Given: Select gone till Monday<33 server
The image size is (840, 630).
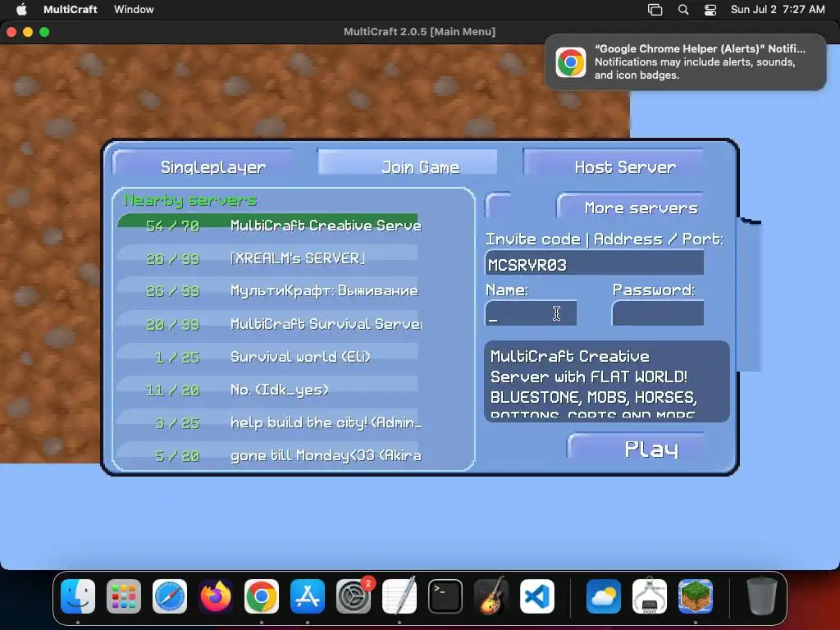Looking at the screenshot, I should click(x=269, y=455).
